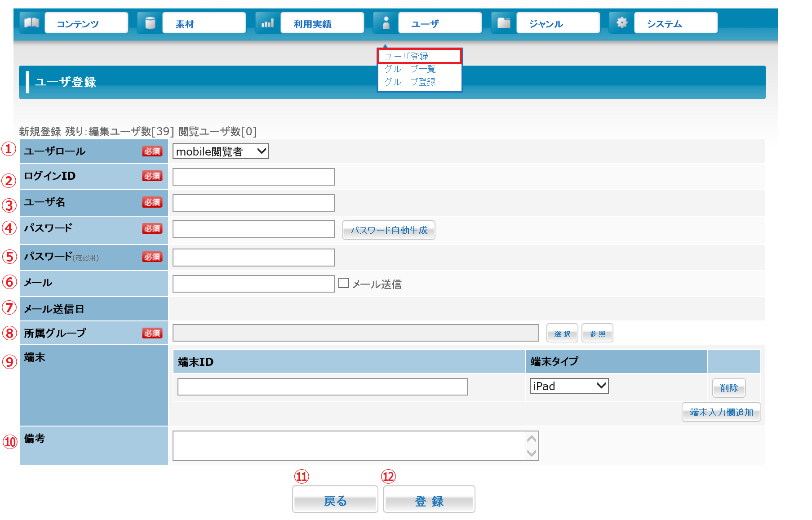The height and width of the screenshot is (520, 812).
Task: Click the 戻る button
Action: 335,500
